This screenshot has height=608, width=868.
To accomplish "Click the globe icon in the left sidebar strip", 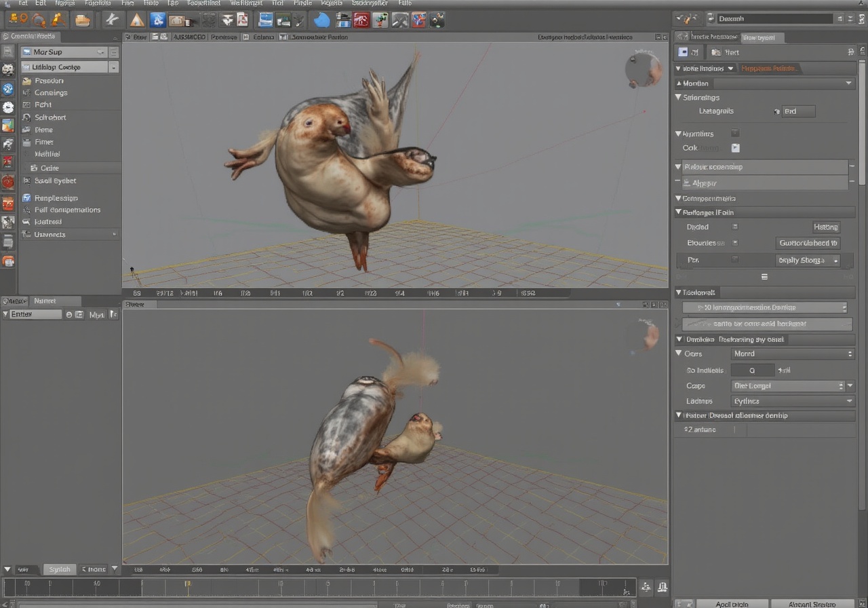I will coord(7,88).
